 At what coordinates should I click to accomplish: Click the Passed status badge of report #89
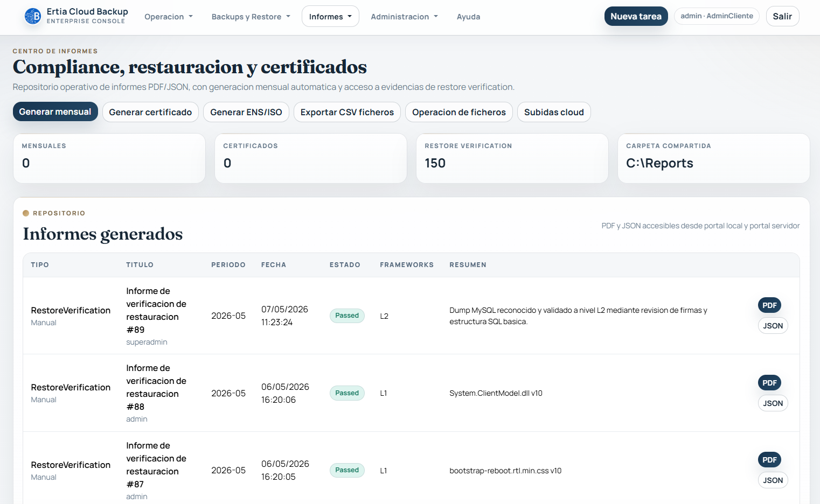(347, 316)
